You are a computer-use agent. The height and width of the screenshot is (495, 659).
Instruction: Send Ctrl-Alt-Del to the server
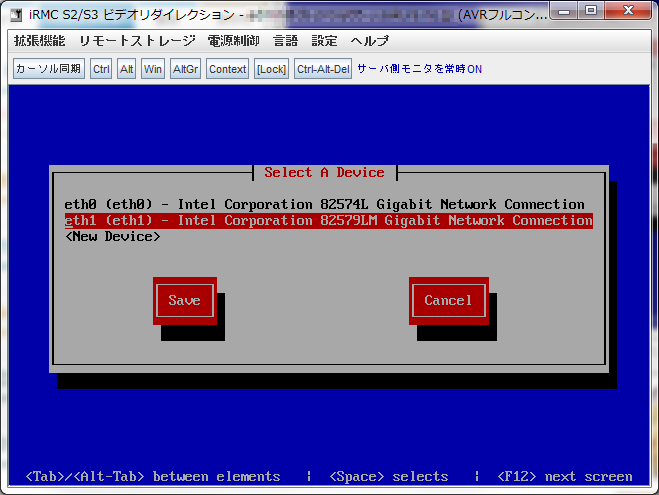[x=323, y=69]
